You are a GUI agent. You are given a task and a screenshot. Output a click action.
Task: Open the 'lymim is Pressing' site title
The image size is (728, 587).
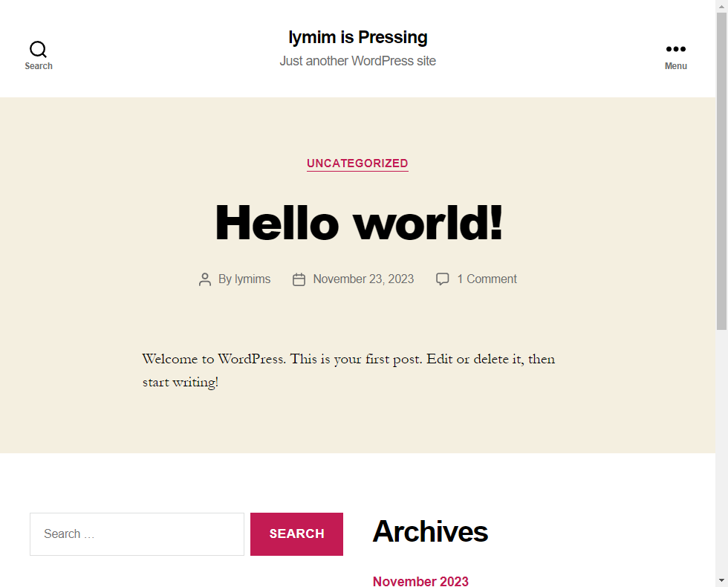358,37
